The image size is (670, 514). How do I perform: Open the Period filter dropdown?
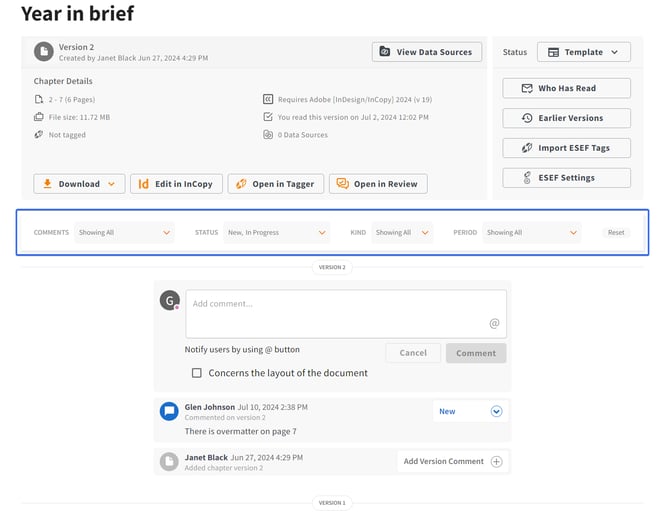531,232
